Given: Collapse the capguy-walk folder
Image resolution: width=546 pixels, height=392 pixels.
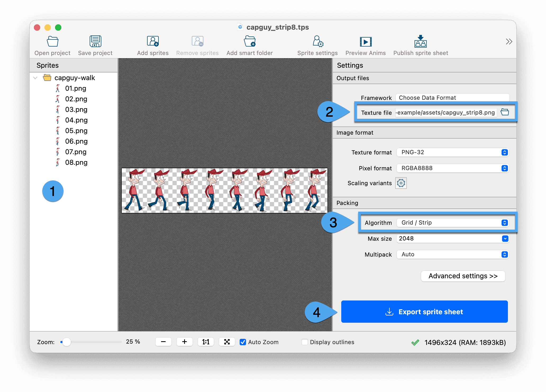Looking at the screenshot, I should 35,78.
